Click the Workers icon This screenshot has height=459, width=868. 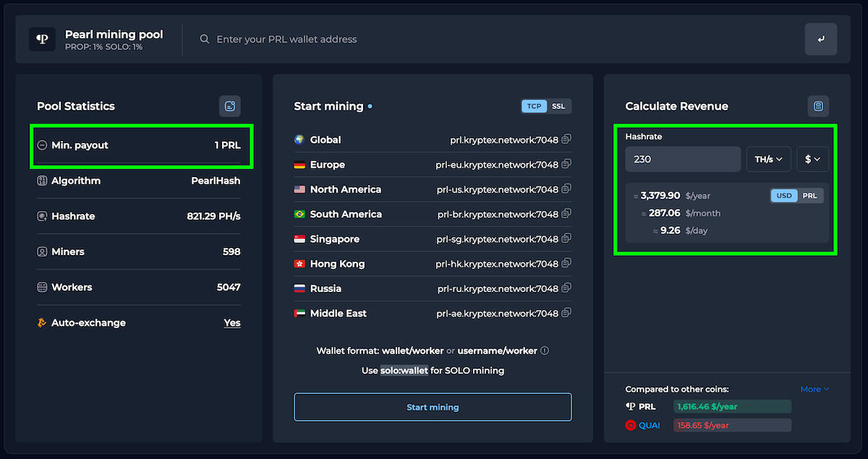[42, 287]
